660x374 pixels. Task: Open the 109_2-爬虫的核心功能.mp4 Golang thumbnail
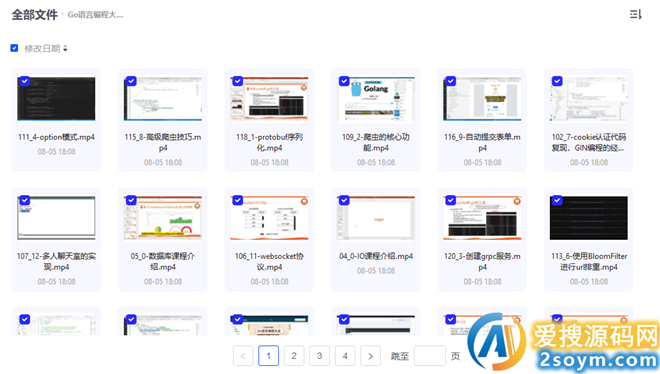click(x=375, y=98)
